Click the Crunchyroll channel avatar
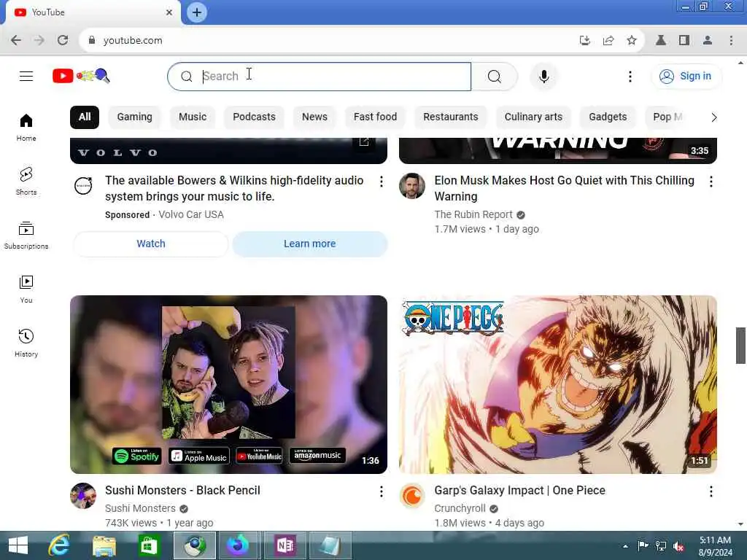 point(412,496)
